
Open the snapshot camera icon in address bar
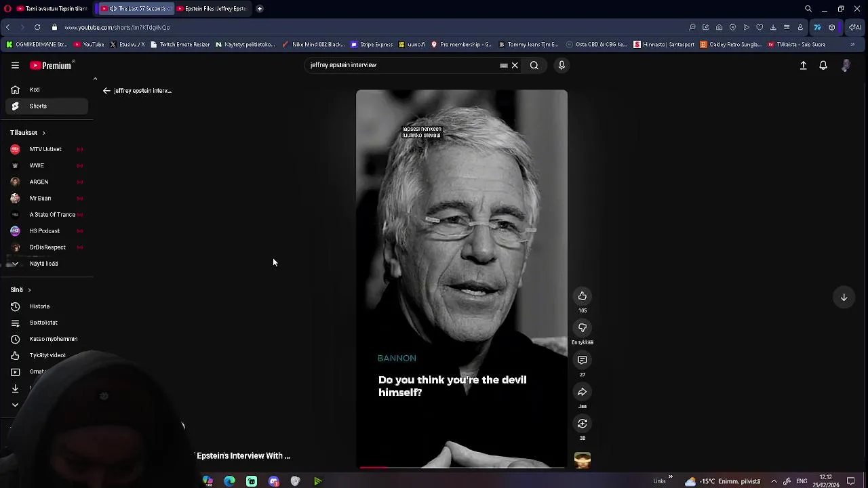(x=719, y=27)
